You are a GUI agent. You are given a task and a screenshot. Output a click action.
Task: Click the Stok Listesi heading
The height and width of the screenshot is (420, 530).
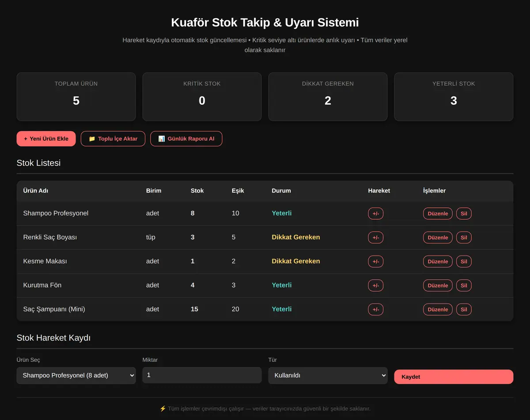38,163
